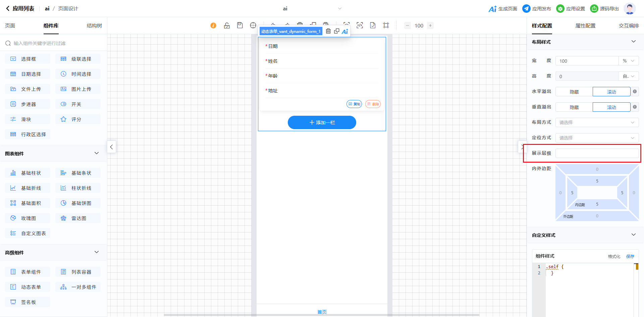Click the 展示层级 input field
This screenshot has width=644, height=317.
coord(597,153)
